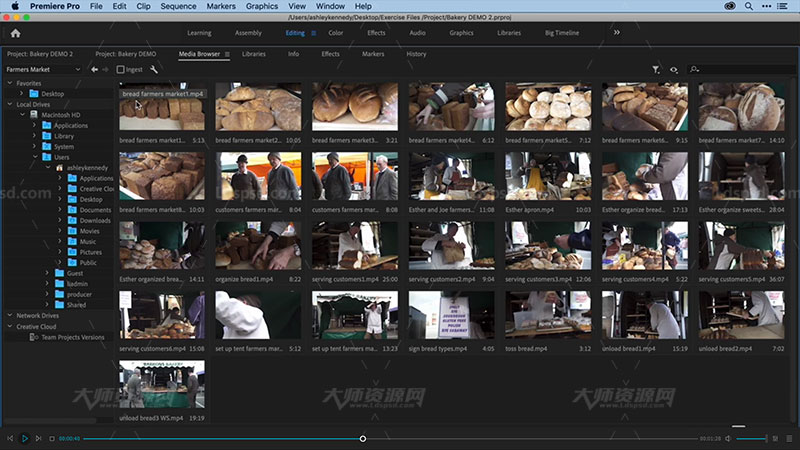The height and width of the screenshot is (450, 800).
Task: Expand the Guest user folder
Action: pos(47,273)
